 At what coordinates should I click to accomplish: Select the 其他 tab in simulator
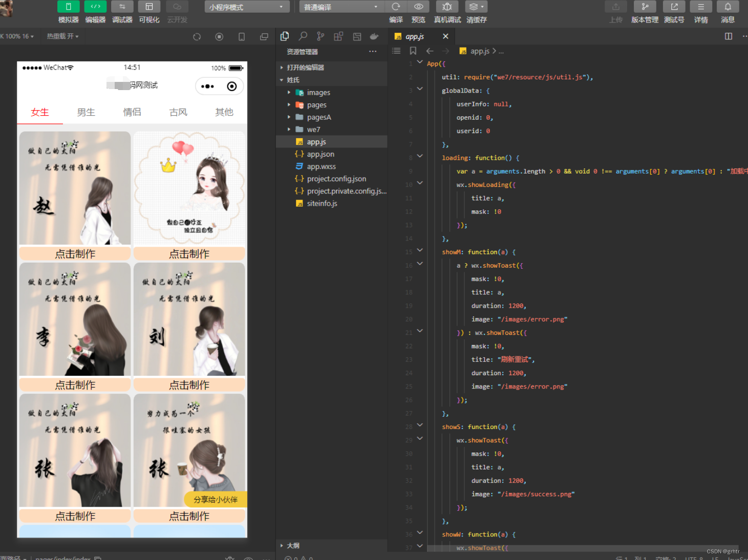pos(224,112)
